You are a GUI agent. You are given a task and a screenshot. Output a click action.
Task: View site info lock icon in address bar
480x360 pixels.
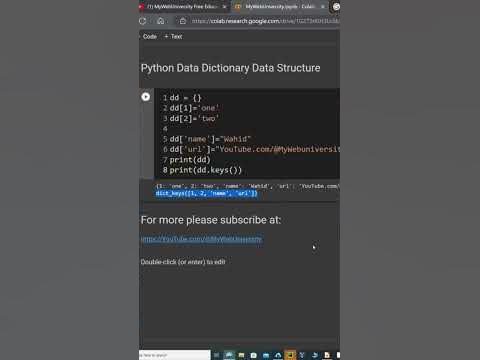[183, 21]
